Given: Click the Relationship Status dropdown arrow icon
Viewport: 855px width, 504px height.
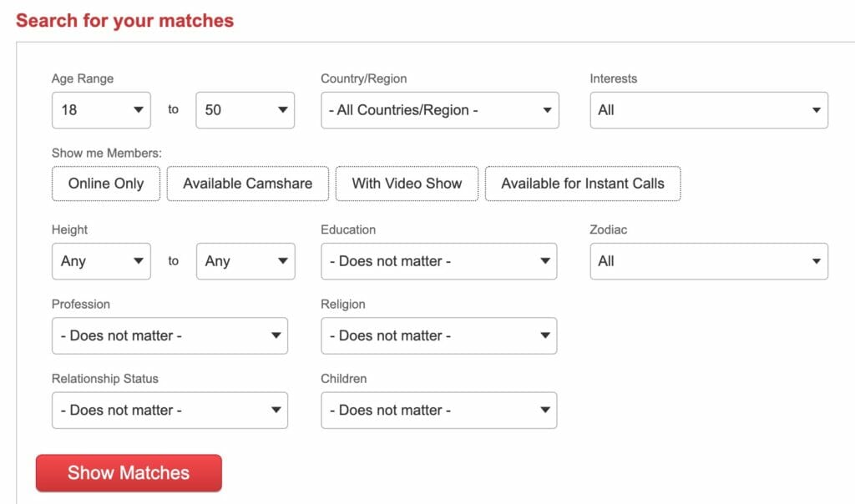Looking at the screenshot, I should coord(276,410).
